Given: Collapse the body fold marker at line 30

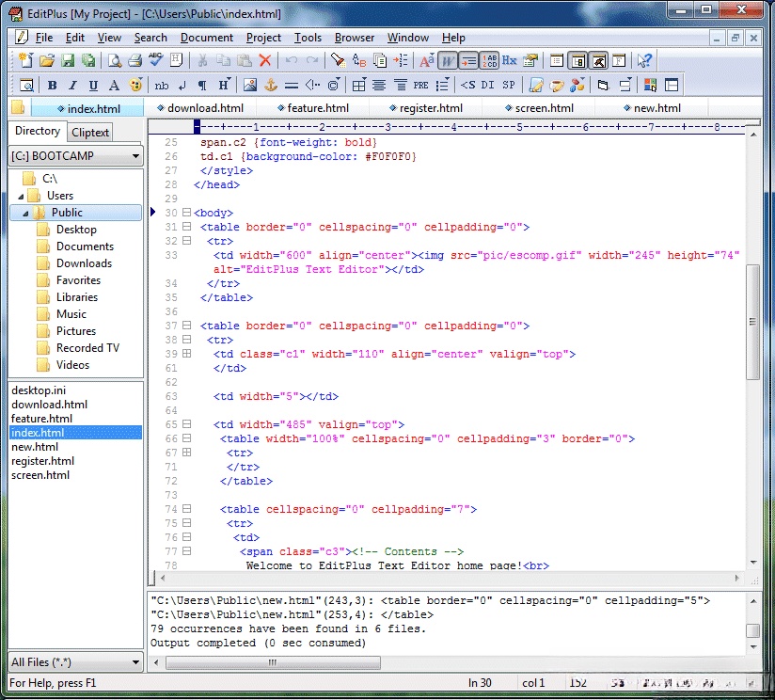Looking at the screenshot, I should [x=186, y=213].
